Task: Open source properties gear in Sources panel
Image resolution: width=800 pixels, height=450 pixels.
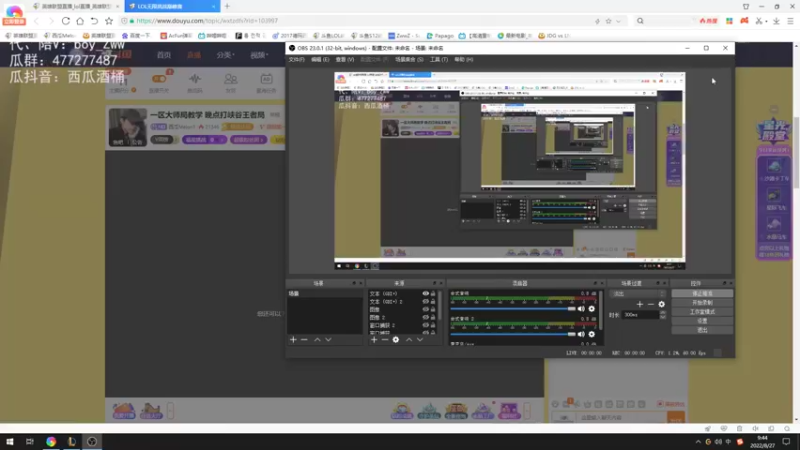Action: [x=396, y=340]
